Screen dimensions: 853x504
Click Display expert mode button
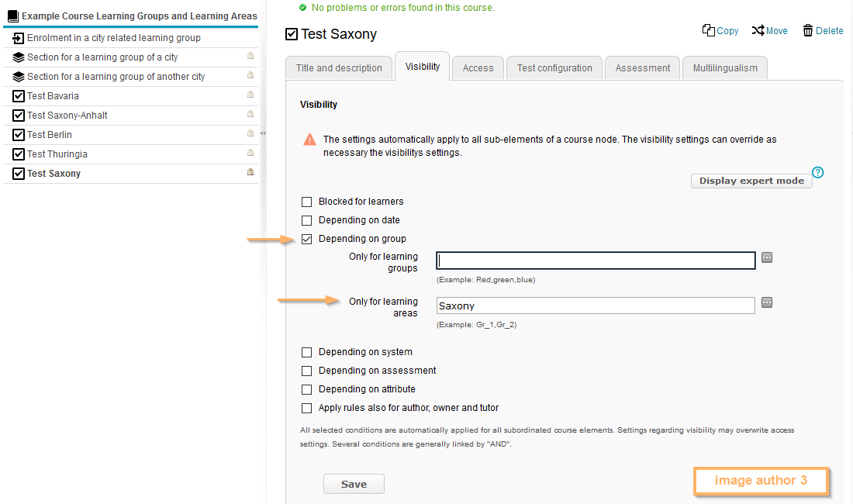click(751, 181)
